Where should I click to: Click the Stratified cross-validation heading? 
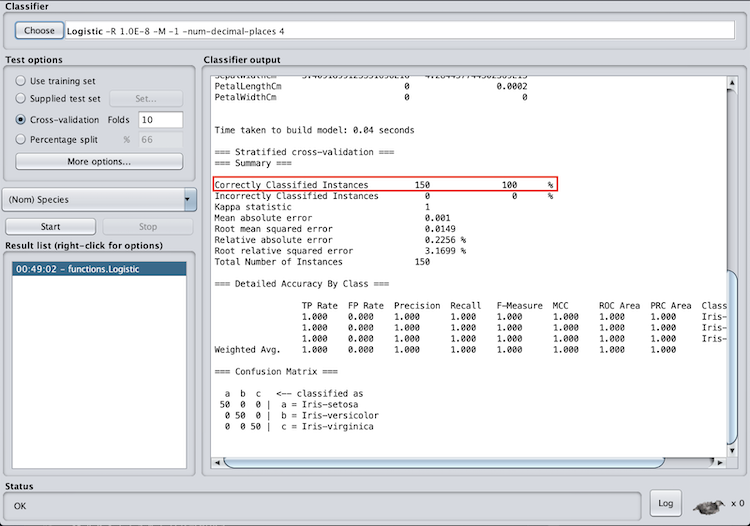304,152
